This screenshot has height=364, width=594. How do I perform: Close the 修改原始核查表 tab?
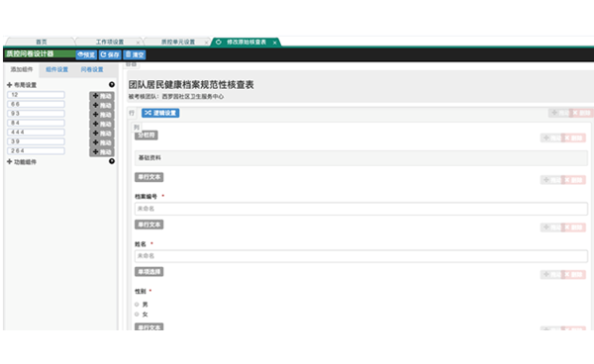(274, 43)
